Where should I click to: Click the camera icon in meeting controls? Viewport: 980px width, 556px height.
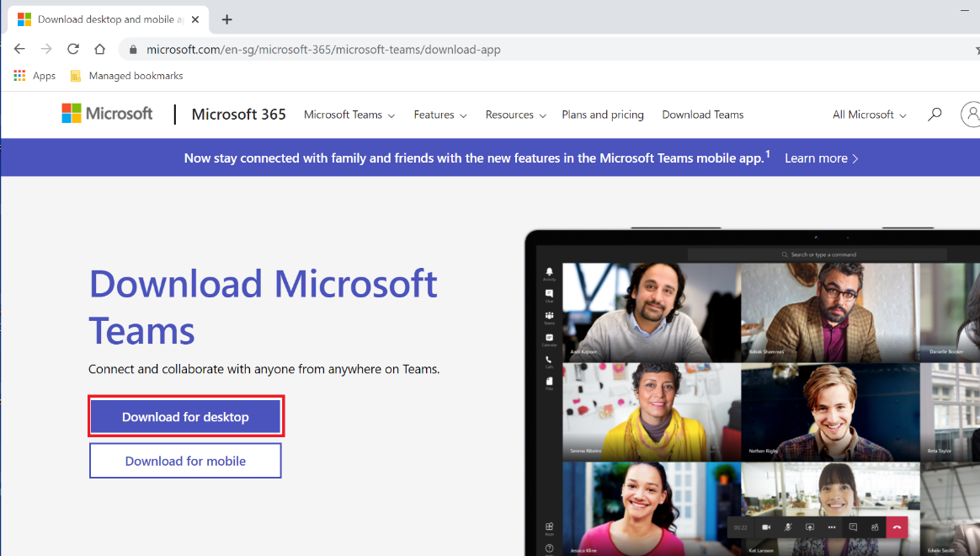tap(766, 527)
